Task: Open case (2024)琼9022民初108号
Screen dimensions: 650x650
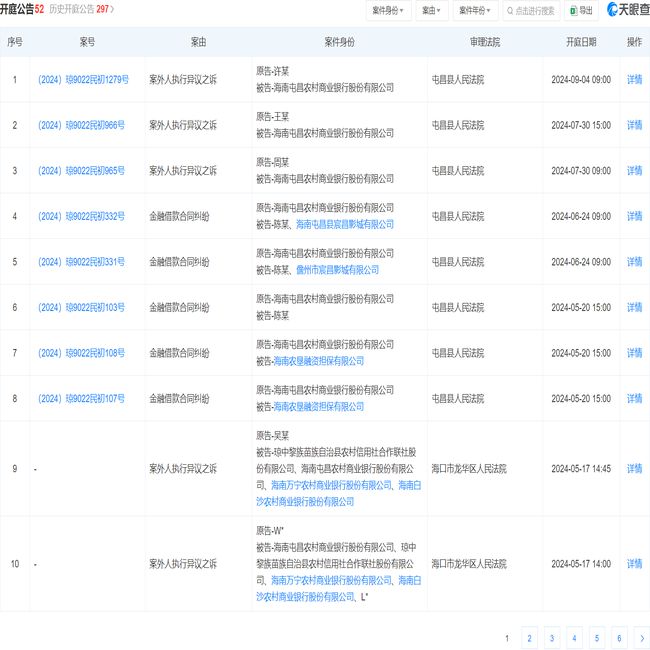Action: [x=81, y=353]
